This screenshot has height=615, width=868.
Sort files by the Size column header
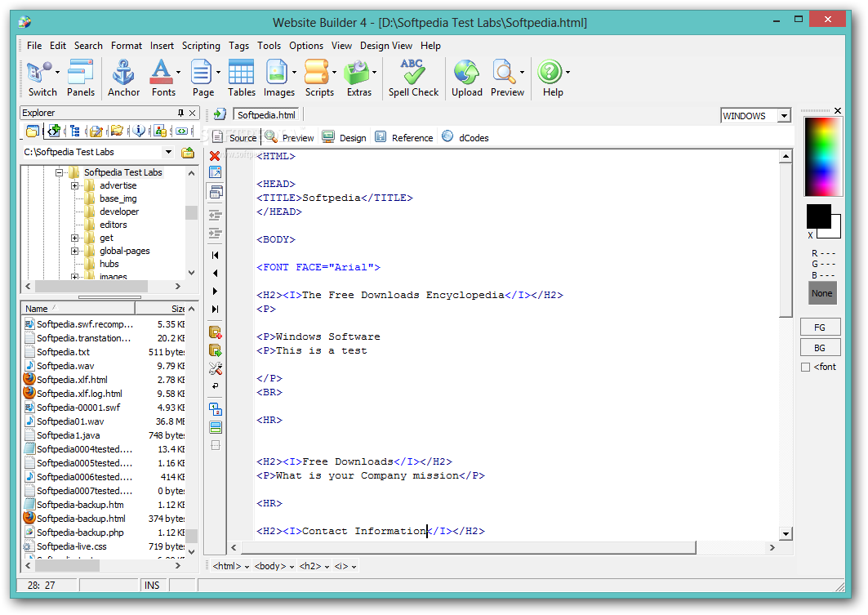[x=162, y=309]
